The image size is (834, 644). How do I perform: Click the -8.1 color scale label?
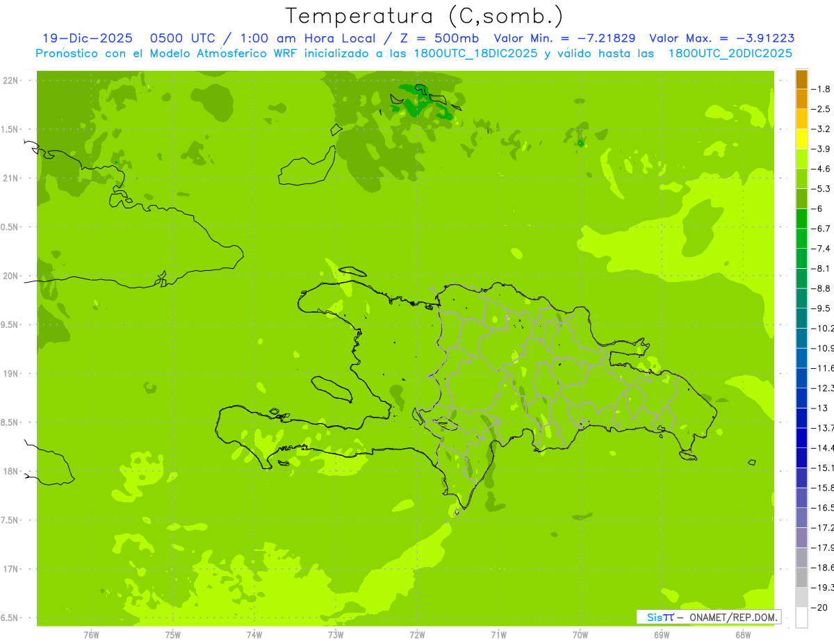tap(821, 268)
